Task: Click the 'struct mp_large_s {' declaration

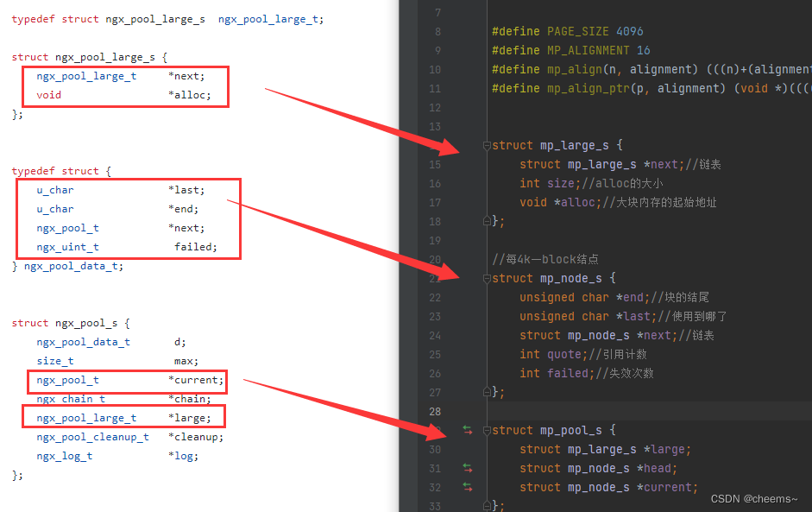Action: (557, 146)
